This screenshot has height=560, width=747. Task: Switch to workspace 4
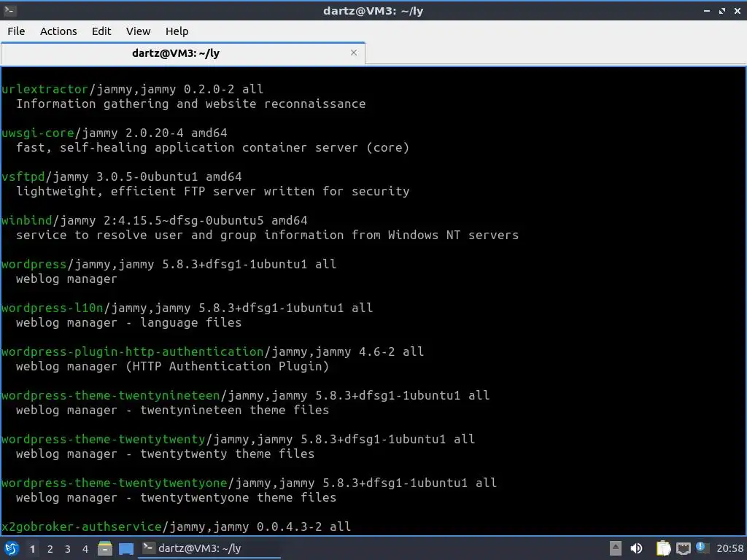click(85, 549)
